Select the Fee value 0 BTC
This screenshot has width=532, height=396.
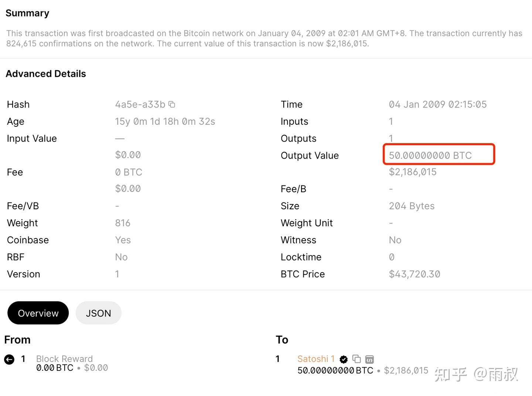(x=129, y=172)
